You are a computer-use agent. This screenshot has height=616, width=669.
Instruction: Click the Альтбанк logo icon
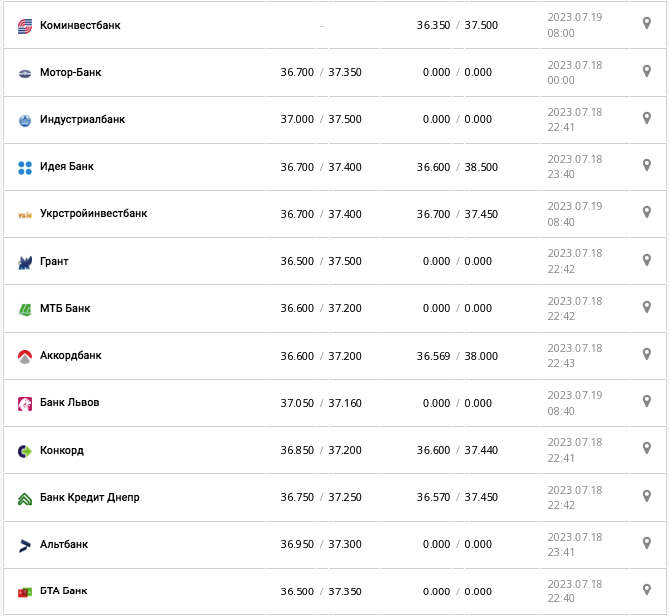(25, 545)
